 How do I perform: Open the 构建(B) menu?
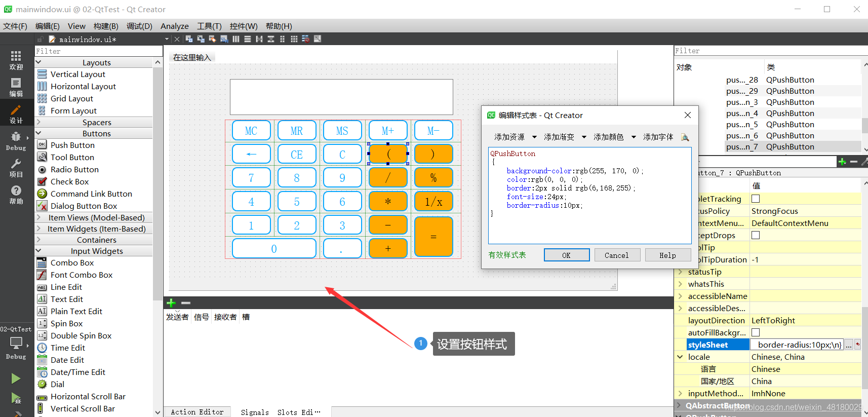click(x=106, y=26)
